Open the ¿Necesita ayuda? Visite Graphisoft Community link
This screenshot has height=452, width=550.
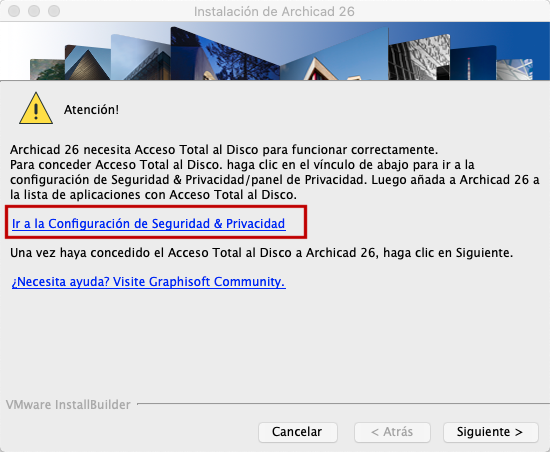(x=149, y=282)
